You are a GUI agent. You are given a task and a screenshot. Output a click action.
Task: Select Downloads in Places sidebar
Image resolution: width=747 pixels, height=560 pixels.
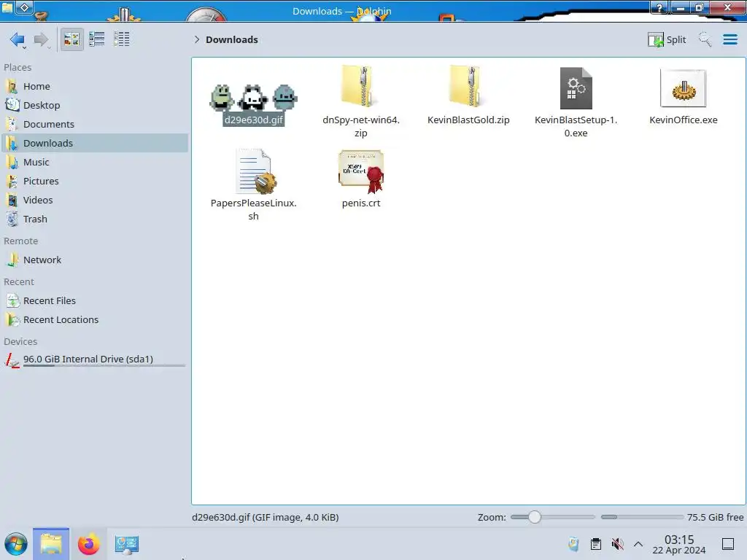click(x=94, y=144)
